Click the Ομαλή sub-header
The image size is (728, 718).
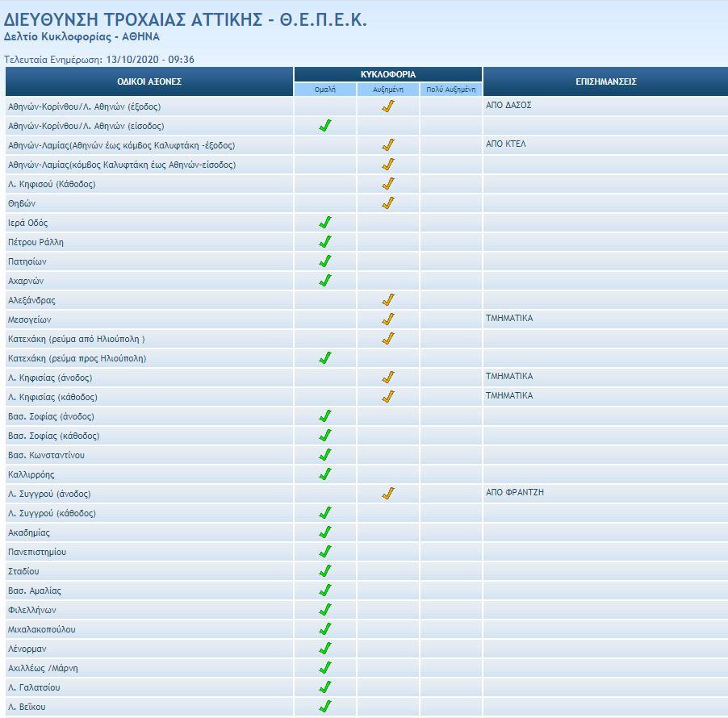coord(325,90)
